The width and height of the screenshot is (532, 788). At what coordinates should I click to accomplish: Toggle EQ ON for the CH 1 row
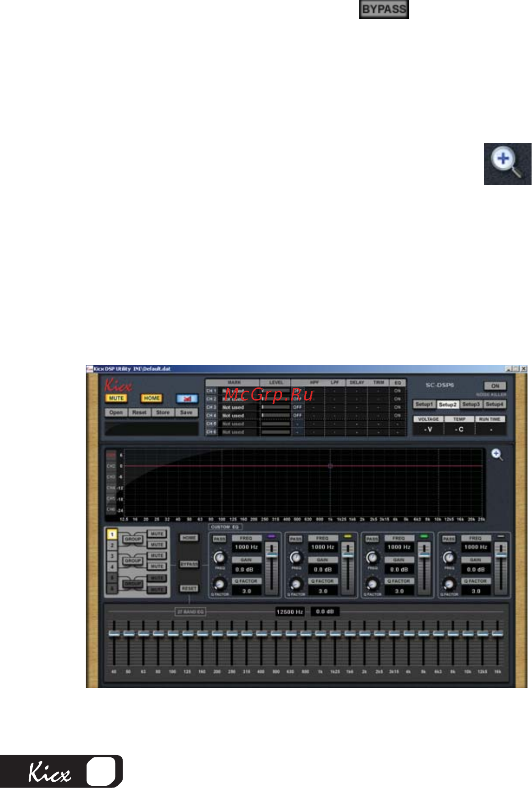pos(397,391)
